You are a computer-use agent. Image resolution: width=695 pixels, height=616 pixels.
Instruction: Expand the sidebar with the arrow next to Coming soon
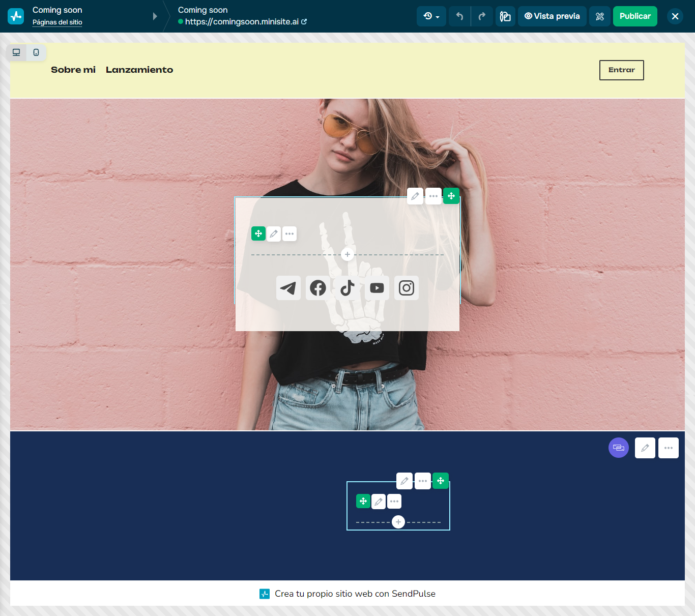155,16
